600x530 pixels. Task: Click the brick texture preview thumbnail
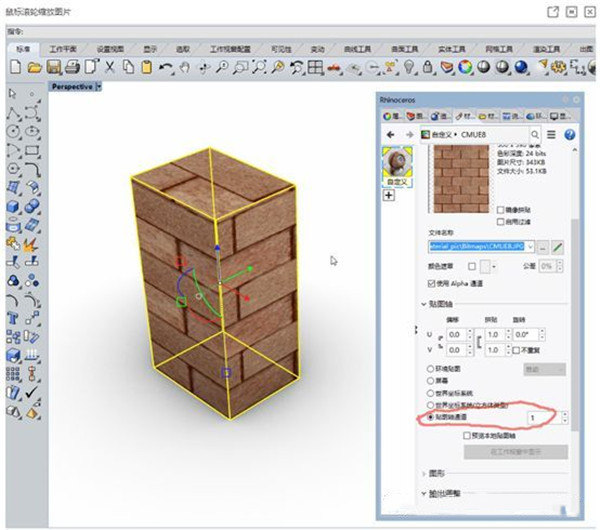[461, 179]
